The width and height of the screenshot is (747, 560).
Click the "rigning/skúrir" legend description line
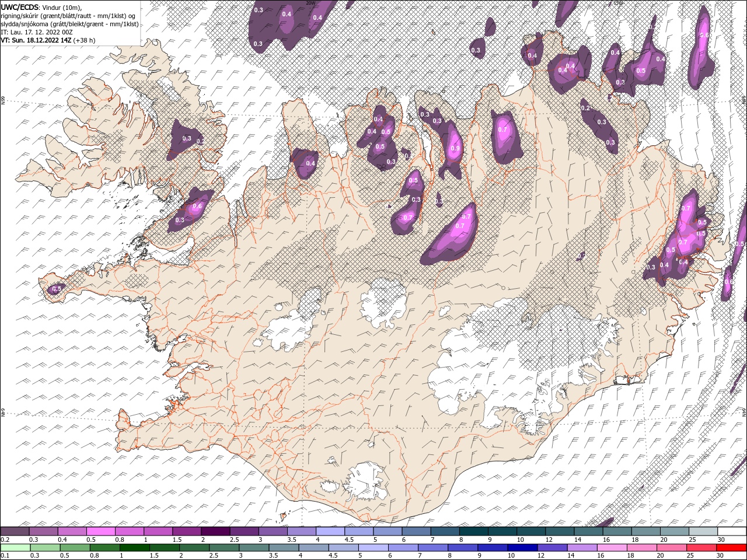point(69,16)
